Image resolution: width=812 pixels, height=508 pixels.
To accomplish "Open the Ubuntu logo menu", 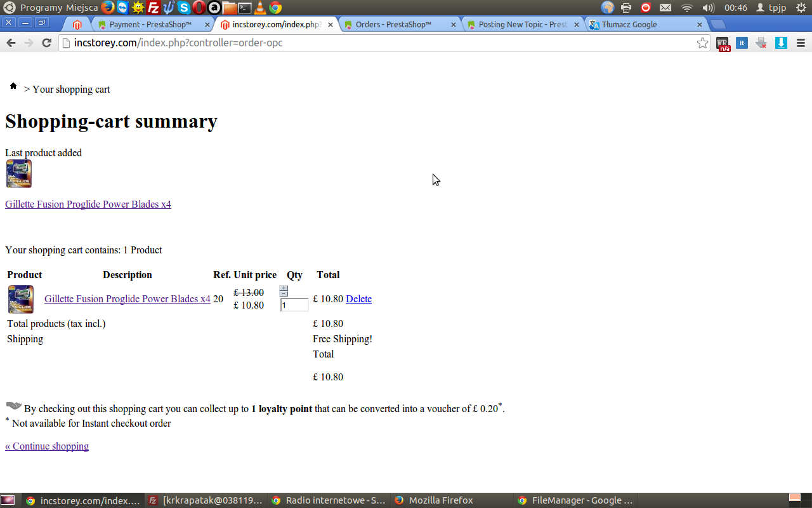I will (x=10, y=8).
